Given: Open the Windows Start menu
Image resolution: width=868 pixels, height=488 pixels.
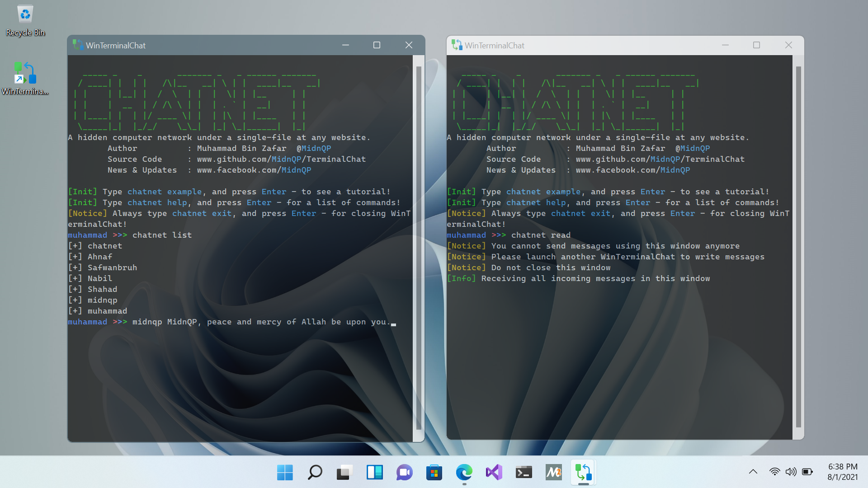Looking at the screenshot, I should pyautogui.click(x=284, y=472).
